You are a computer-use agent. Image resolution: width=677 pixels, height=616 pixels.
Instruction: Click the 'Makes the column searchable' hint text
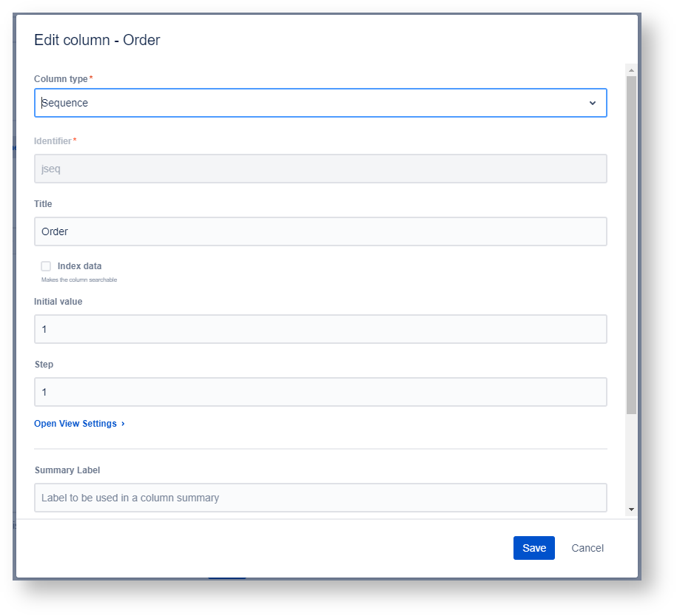pyautogui.click(x=79, y=280)
